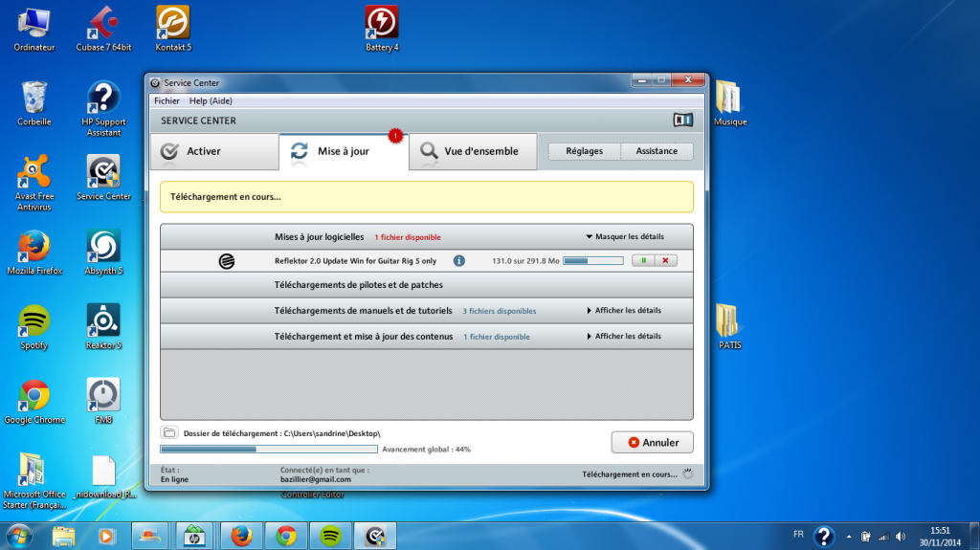Click '131.0 sur 291.8 Mo' download size
980x550 pixels.
(525, 261)
